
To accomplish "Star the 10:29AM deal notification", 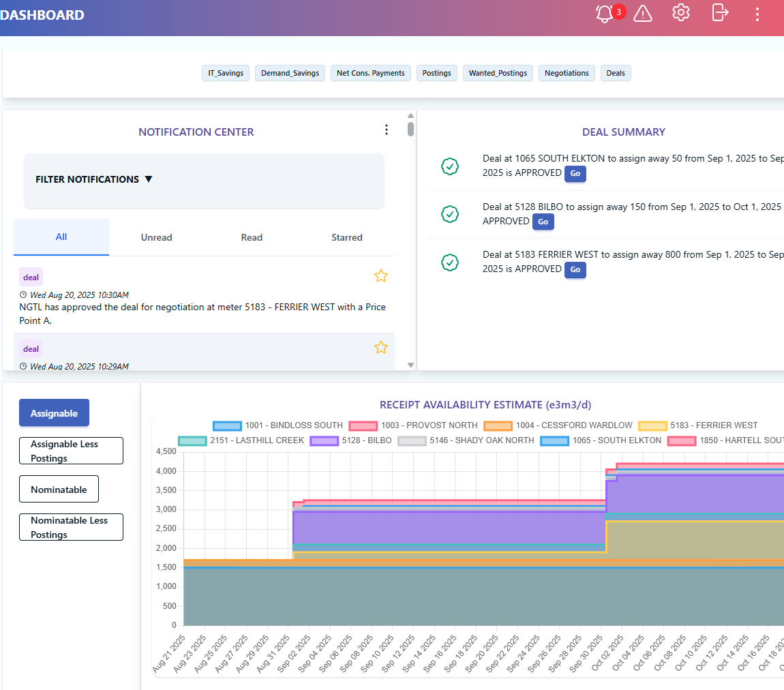I will [380, 347].
